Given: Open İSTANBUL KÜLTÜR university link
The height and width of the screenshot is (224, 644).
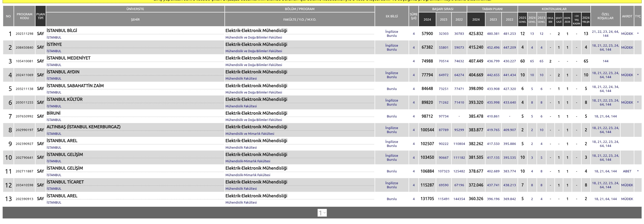Looking at the screenshot, I should (64, 99).
